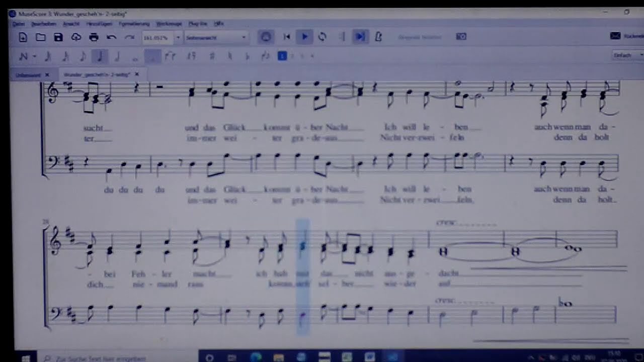
Task: Open the Windows Start menu
Action: tap(26, 358)
